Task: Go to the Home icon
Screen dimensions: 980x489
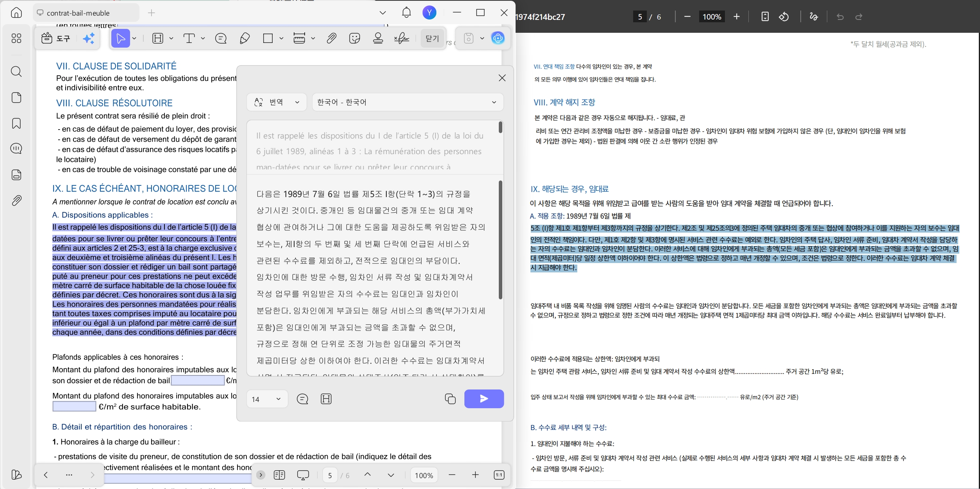Action: tap(16, 13)
